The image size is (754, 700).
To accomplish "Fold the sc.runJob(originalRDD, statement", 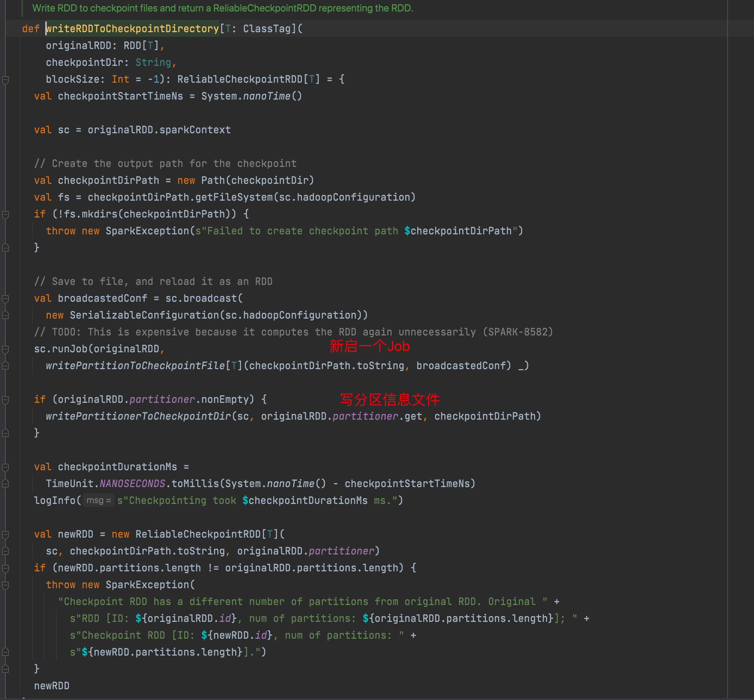I will tap(5, 349).
